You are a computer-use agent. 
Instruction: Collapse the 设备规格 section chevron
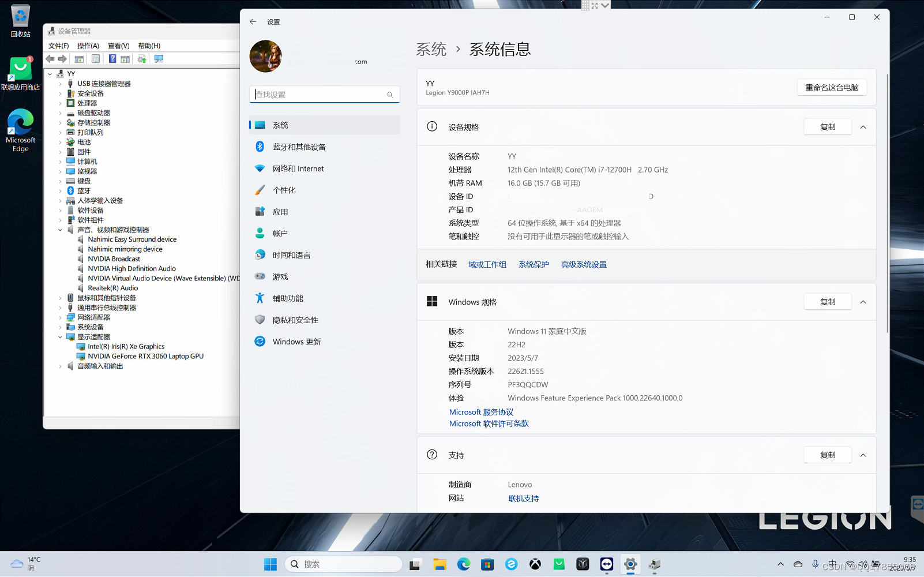(x=863, y=126)
